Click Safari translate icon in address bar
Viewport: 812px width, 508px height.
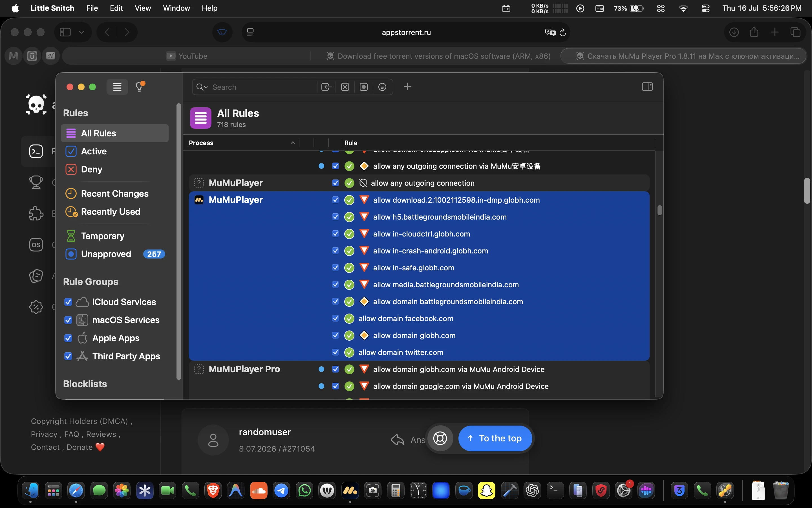(550, 32)
